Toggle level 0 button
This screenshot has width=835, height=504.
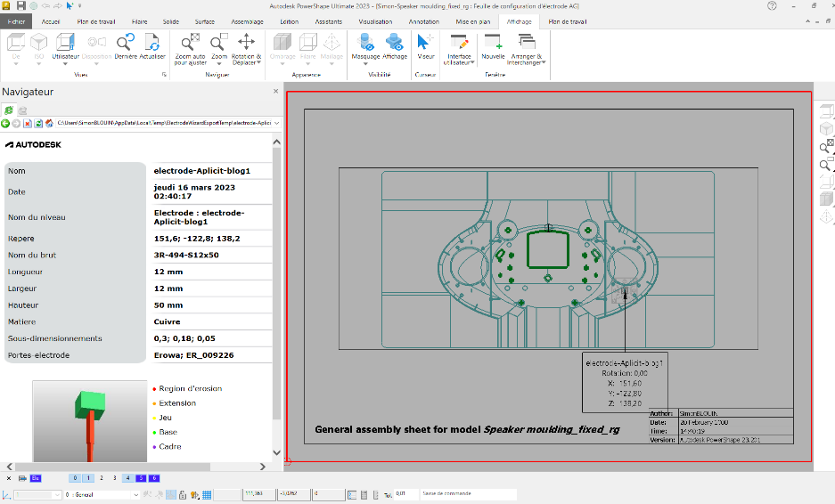[x=75, y=478]
